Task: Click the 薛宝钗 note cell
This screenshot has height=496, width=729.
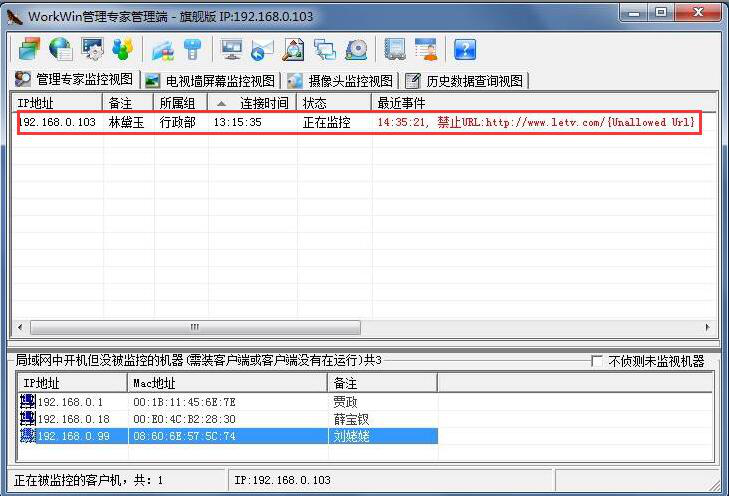Action: [x=351, y=419]
